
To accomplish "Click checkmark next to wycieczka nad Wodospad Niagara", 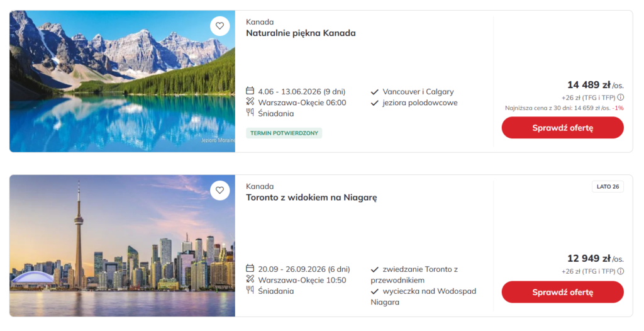I will pos(375,291).
